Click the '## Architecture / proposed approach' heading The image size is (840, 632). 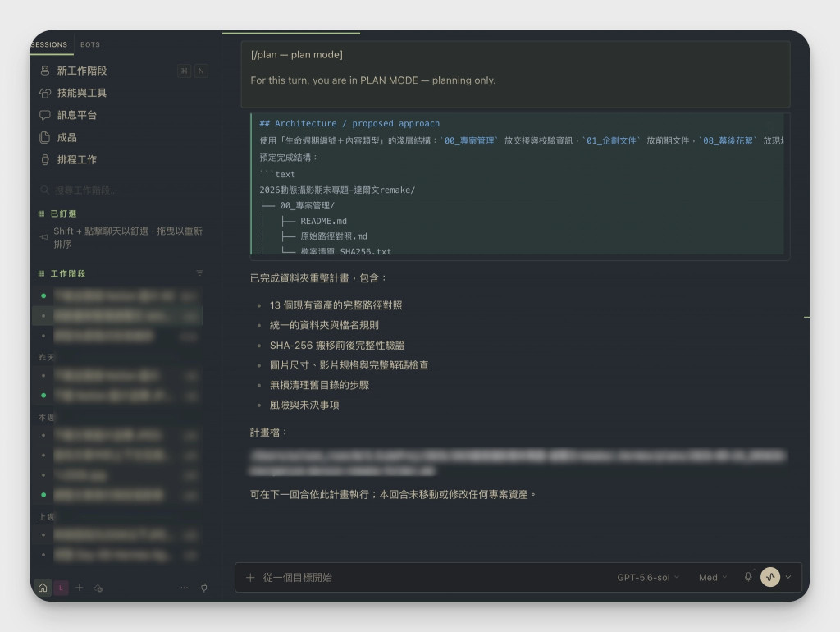(x=349, y=123)
